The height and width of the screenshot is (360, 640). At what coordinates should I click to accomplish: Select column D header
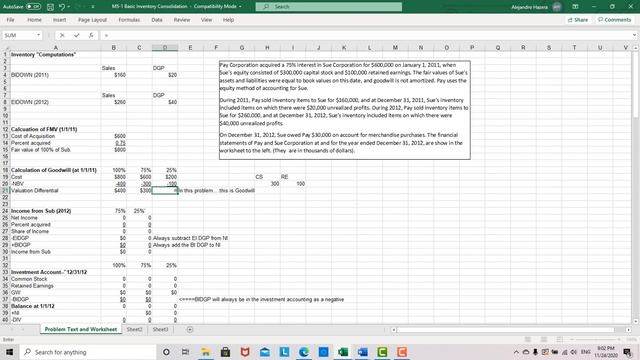pos(165,48)
